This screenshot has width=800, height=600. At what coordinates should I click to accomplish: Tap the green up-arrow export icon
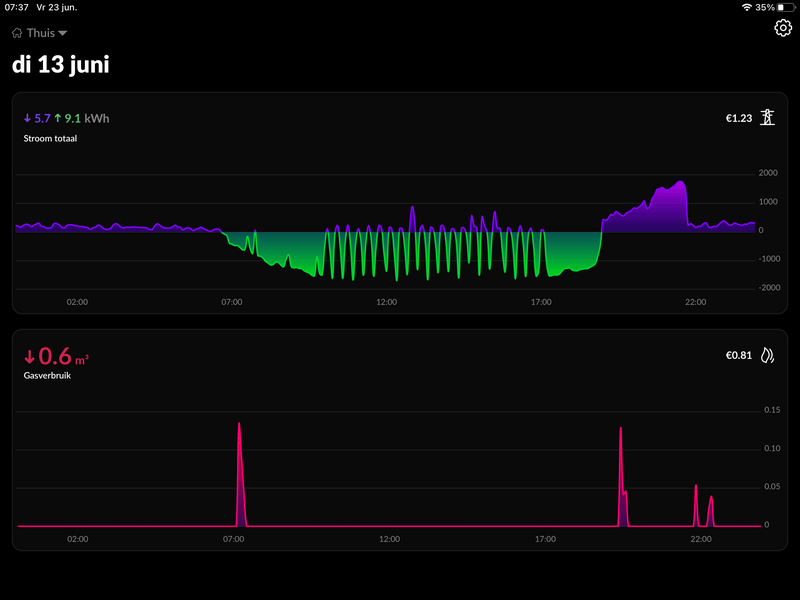pyautogui.click(x=58, y=118)
